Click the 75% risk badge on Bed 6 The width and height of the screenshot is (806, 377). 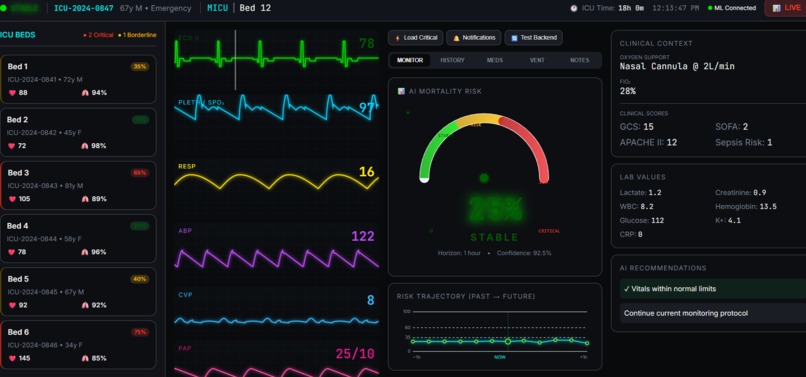140,332
